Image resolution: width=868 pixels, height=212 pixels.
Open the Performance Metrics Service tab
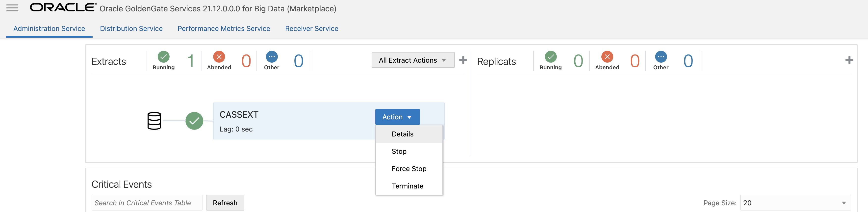click(224, 29)
